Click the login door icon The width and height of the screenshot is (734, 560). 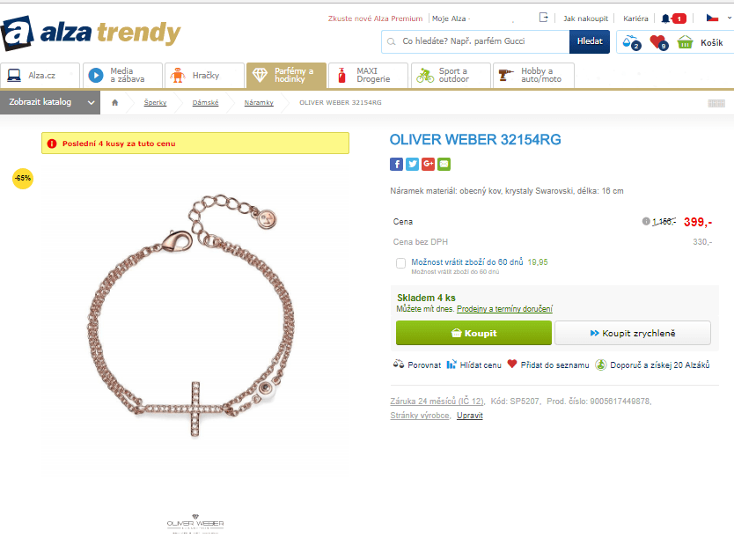pyautogui.click(x=543, y=18)
